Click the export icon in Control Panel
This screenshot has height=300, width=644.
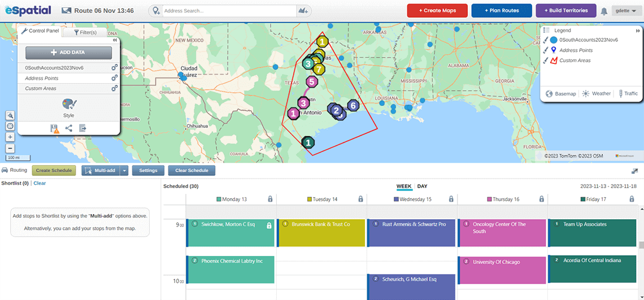[x=82, y=128]
